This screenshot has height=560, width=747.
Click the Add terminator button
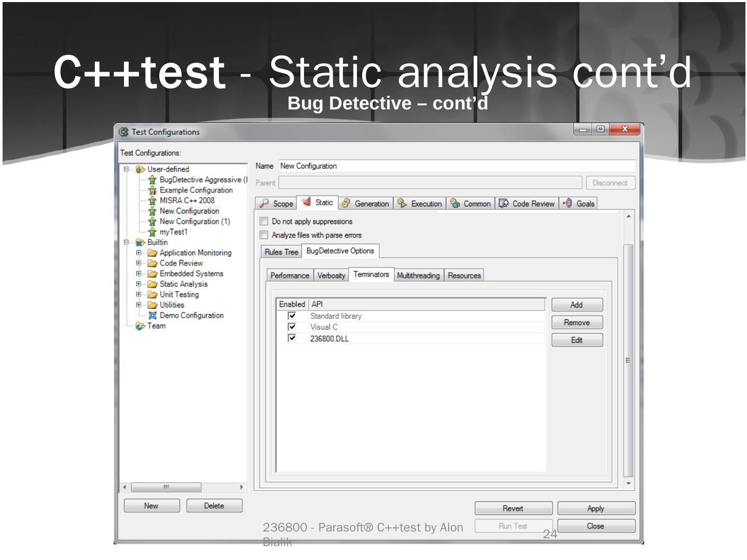click(x=577, y=305)
